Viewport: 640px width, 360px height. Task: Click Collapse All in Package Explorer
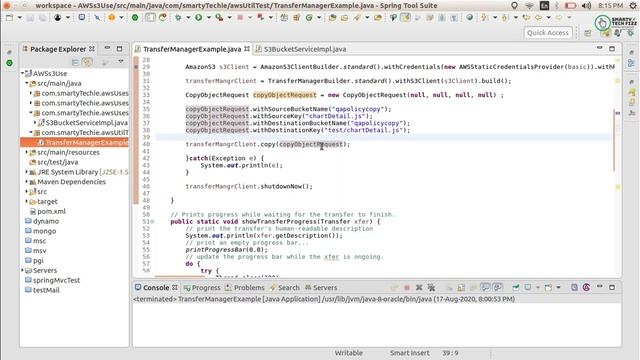[x=75, y=62]
